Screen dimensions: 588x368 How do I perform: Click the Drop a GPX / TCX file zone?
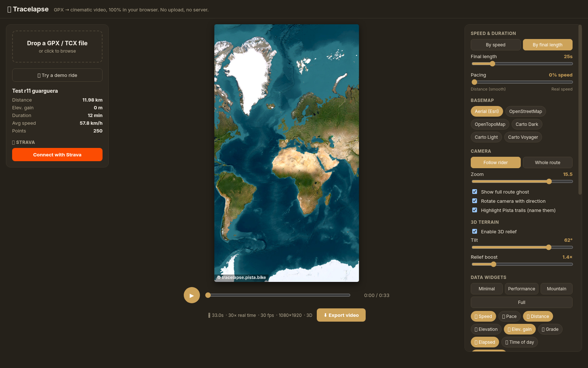(x=57, y=46)
